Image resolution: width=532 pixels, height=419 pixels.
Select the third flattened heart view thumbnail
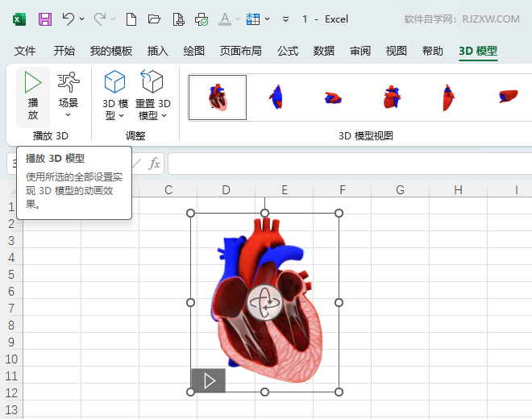334,97
